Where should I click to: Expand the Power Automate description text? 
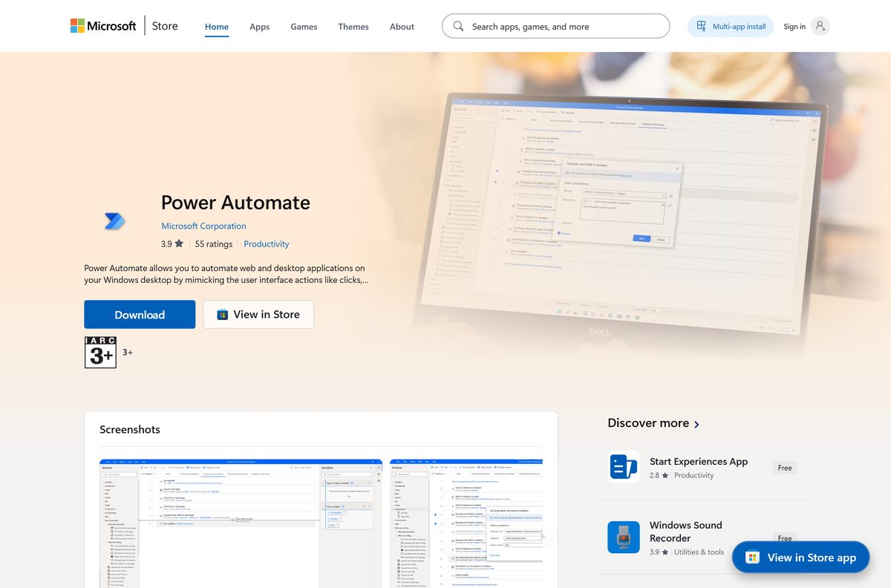click(x=226, y=274)
